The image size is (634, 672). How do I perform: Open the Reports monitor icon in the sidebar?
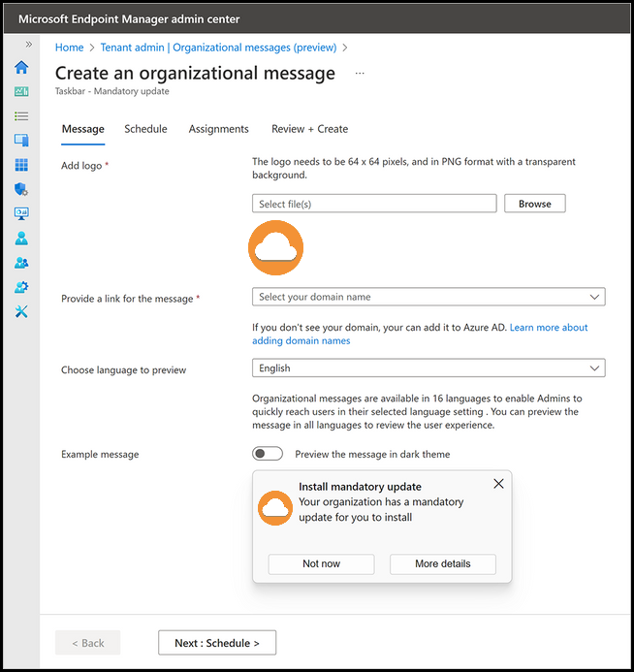(21, 213)
